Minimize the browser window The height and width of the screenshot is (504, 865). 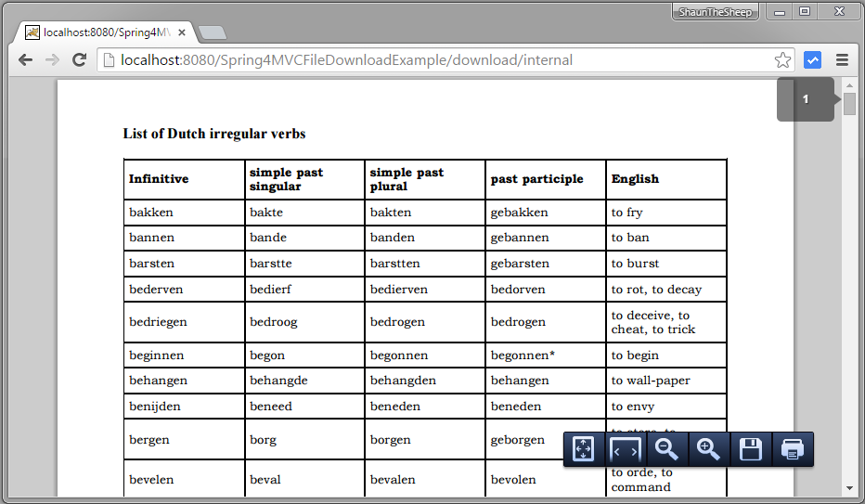pos(780,11)
